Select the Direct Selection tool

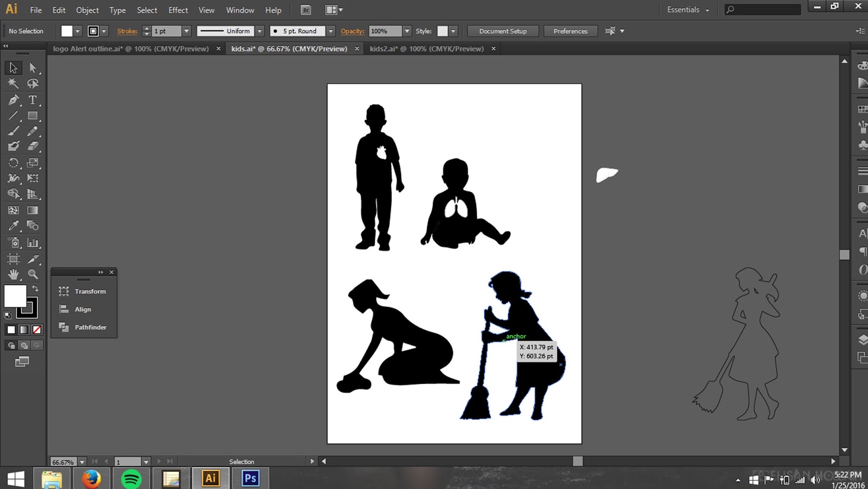pyautogui.click(x=33, y=68)
